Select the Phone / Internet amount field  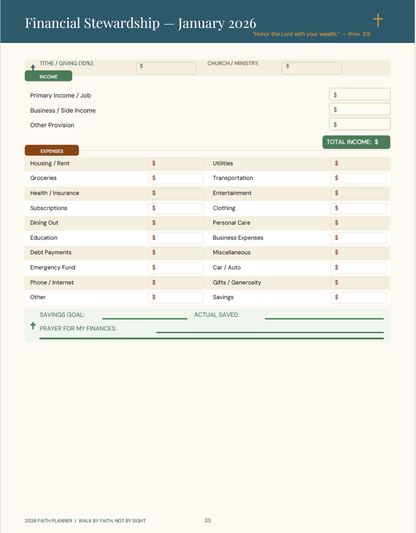click(175, 283)
